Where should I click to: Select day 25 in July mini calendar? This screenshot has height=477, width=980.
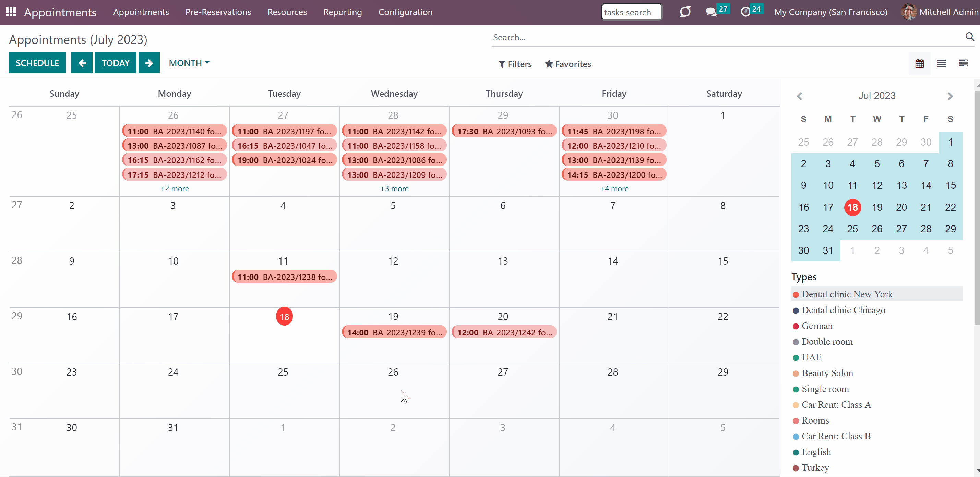pyautogui.click(x=852, y=229)
